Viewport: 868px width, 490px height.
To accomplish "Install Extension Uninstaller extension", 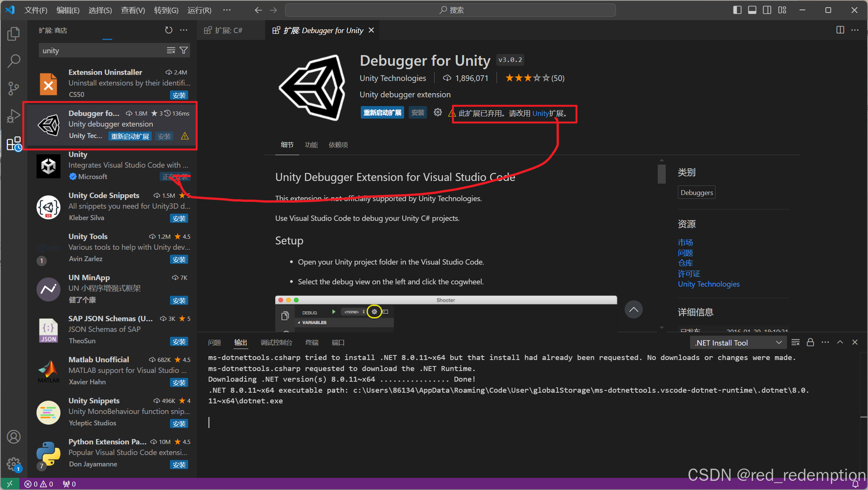I will pos(179,95).
